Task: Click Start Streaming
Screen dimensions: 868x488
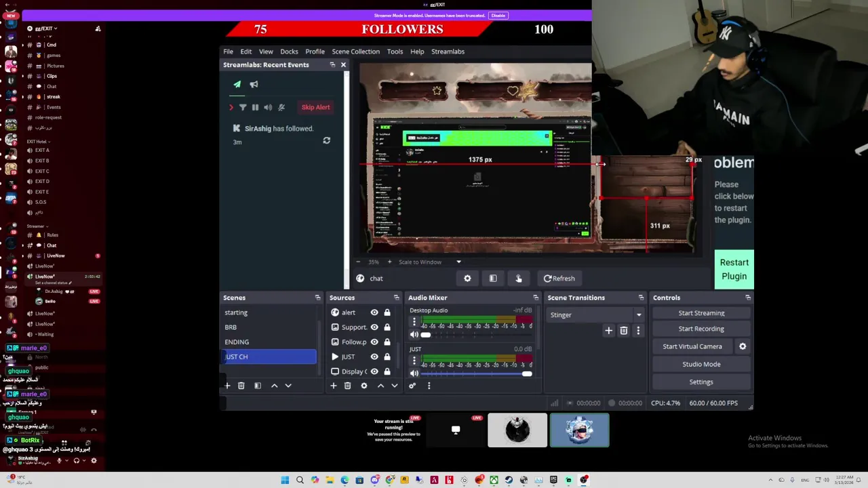Action: [x=701, y=313]
